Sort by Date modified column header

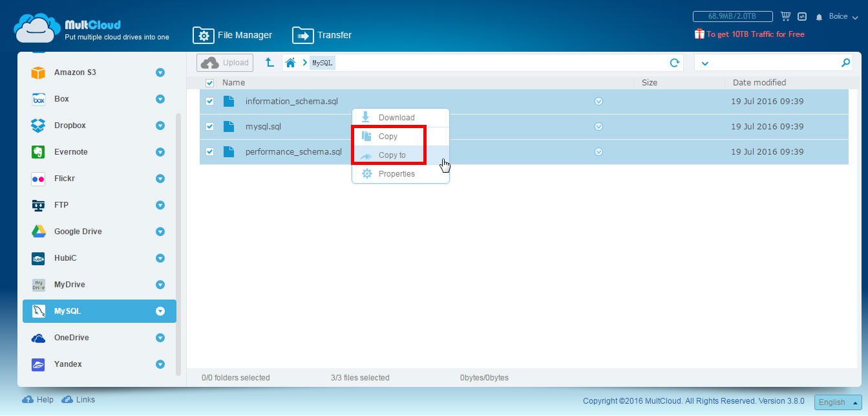tap(759, 83)
